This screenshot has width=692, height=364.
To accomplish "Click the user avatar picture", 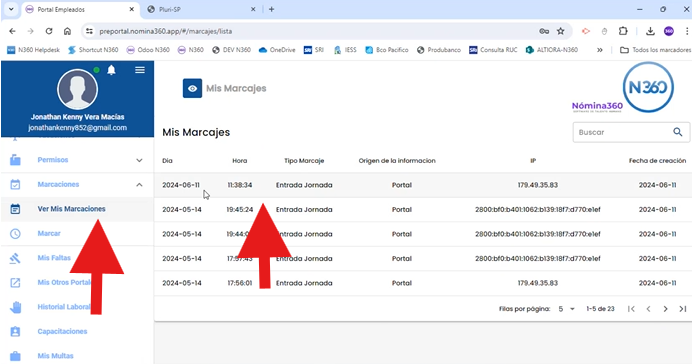I will pyautogui.click(x=77, y=89).
